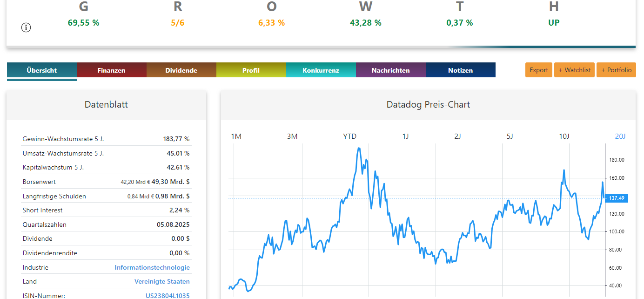Open the Nachrichten tab
Image resolution: width=644 pixels, height=299 pixels.
(x=391, y=70)
